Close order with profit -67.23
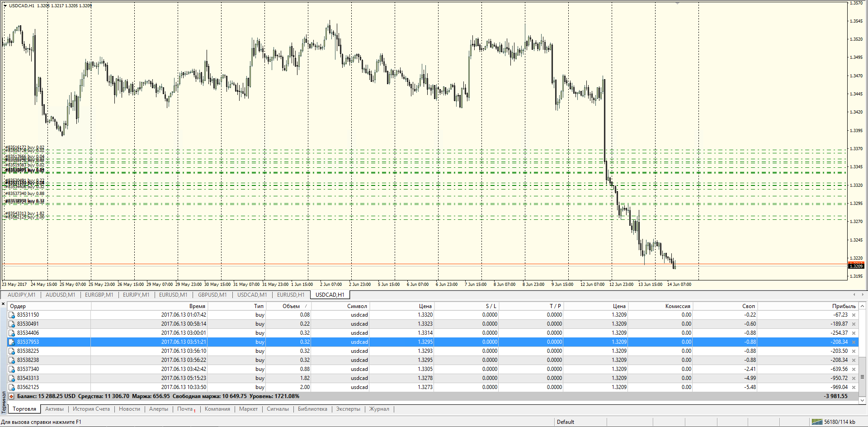868x427 pixels. click(854, 315)
